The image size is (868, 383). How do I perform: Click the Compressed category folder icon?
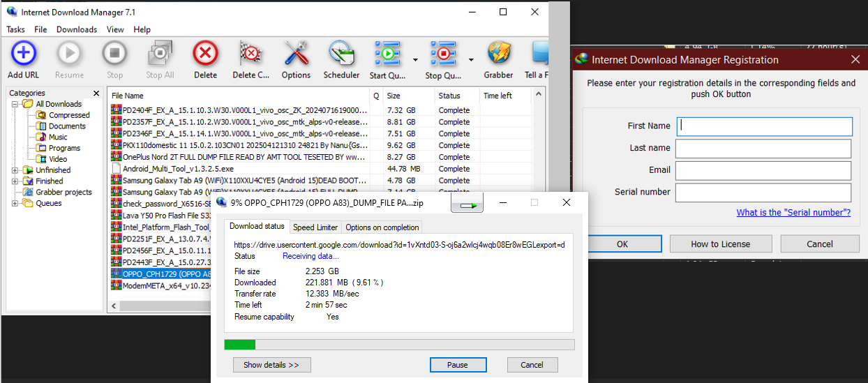point(42,115)
